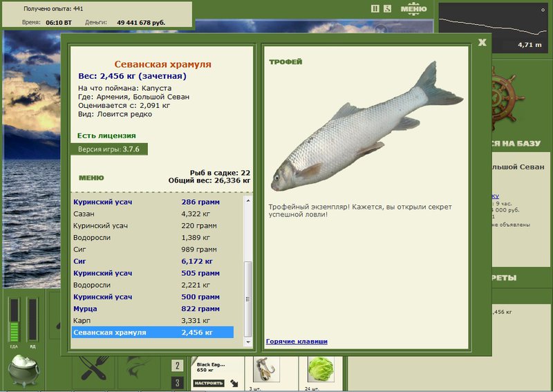Click the trophy fish image
553x392 pixels.
tap(367, 127)
